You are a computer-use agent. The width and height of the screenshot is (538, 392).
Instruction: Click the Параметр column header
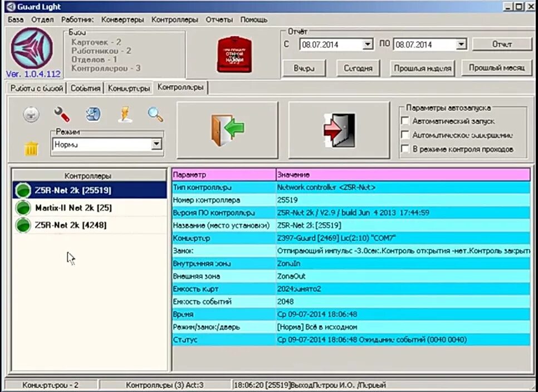pos(224,175)
